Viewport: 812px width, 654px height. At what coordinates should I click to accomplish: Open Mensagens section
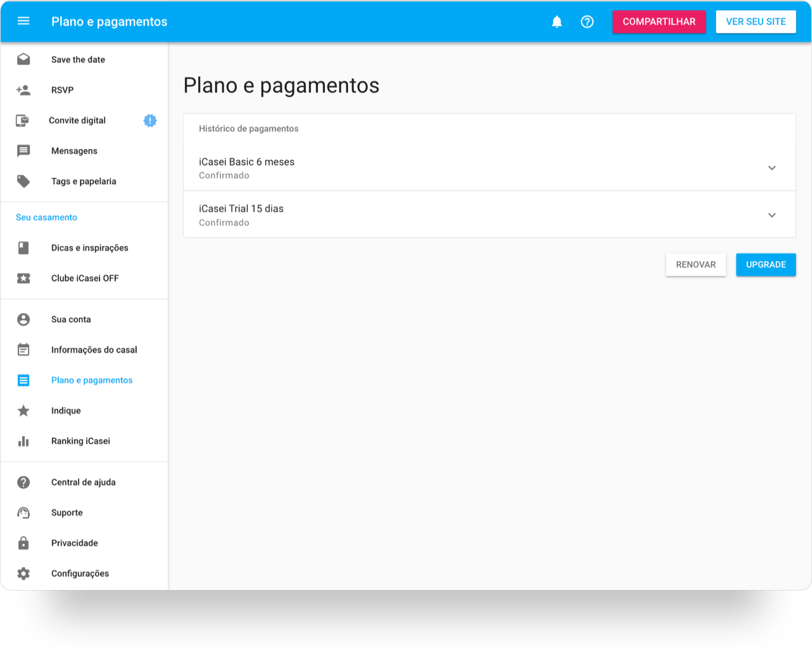[84, 151]
